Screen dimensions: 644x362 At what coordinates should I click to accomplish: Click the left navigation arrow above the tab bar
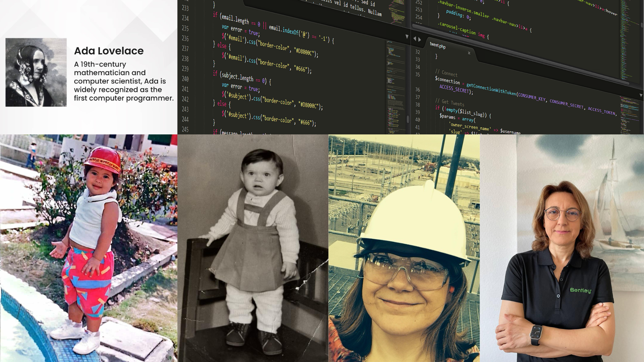tap(415, 39)
